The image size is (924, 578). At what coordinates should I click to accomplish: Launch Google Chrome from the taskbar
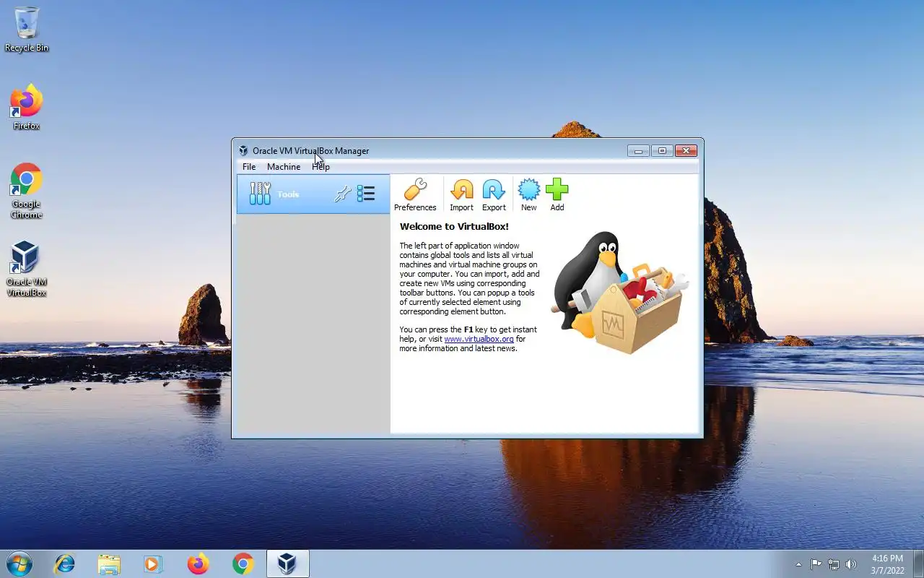(243, 564)
